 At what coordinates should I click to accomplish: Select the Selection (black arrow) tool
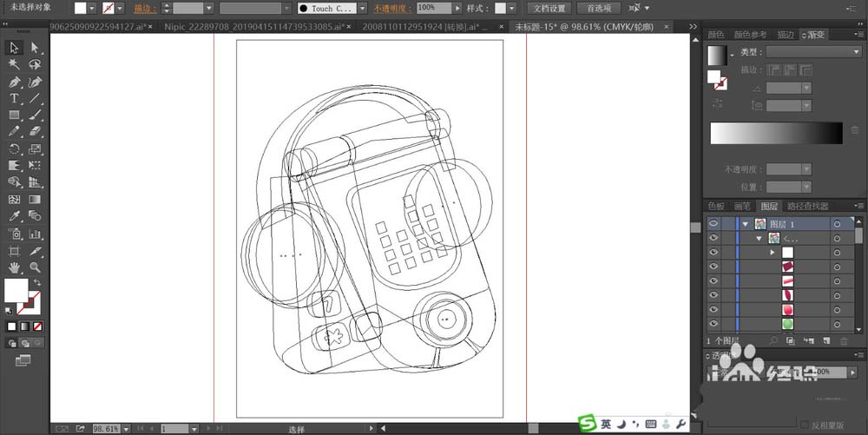click(15, 48)
